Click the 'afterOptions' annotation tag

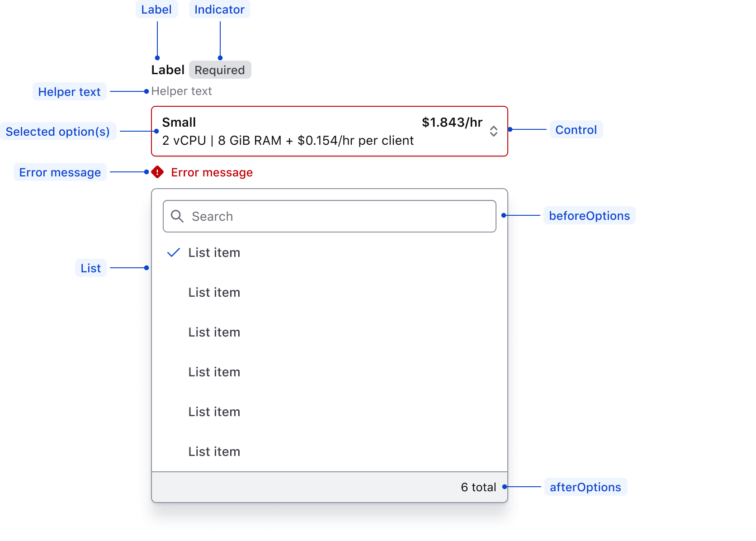pyautogui.click(x=586, y=487)
